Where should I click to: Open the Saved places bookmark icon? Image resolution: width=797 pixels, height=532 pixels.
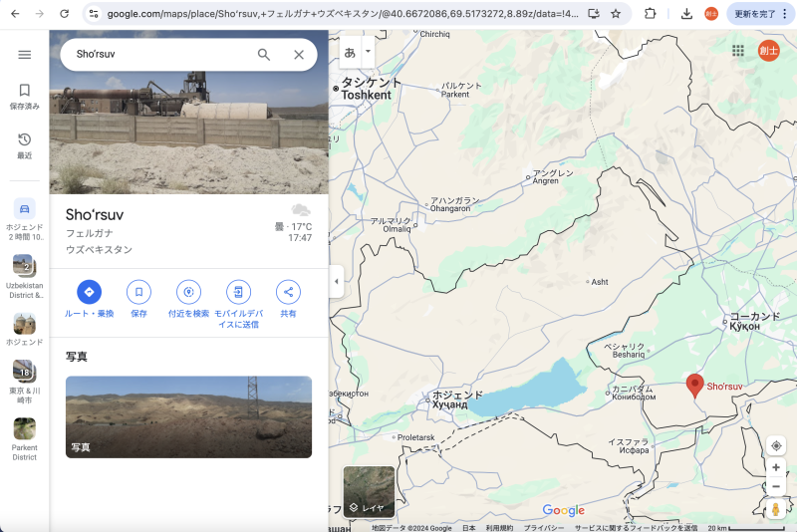25,91
